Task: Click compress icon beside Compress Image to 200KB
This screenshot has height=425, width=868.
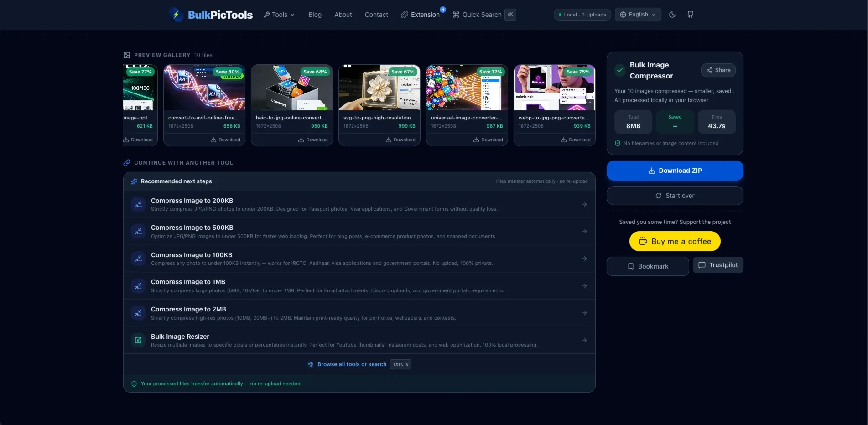Action: 138,204
